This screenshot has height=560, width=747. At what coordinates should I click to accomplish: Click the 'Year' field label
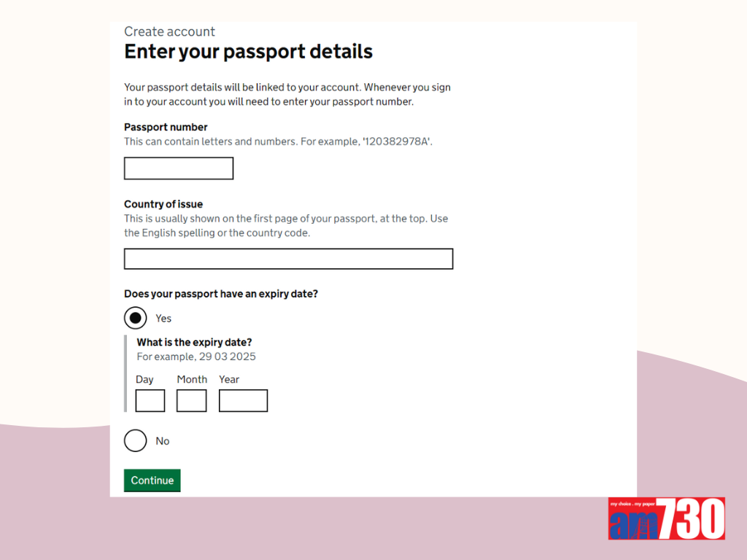pyautogui.click(x=229, y=379)
